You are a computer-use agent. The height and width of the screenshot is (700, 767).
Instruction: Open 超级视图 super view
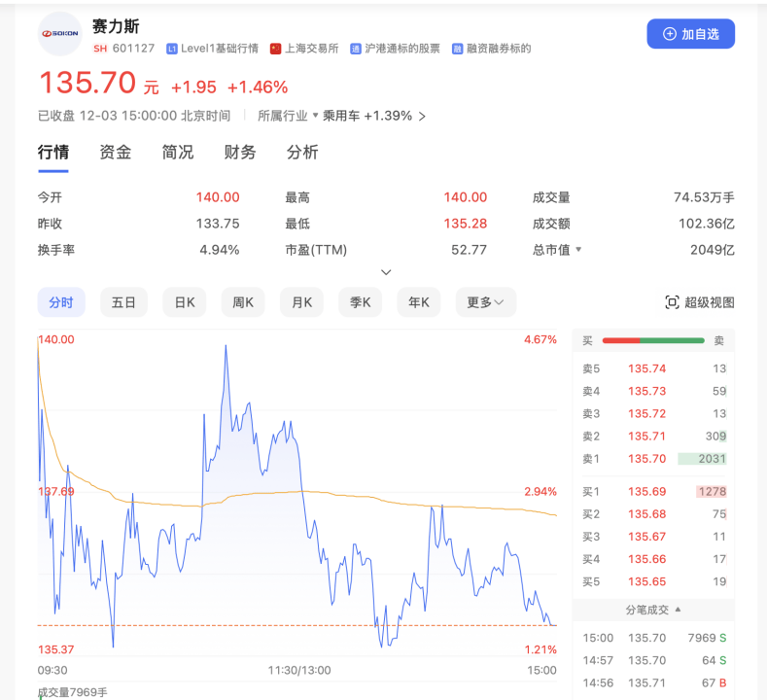[700, 302]
